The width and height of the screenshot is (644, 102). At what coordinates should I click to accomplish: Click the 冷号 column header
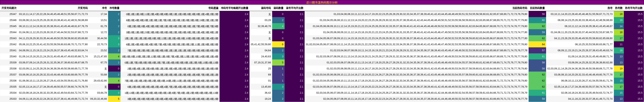point(105,8)
